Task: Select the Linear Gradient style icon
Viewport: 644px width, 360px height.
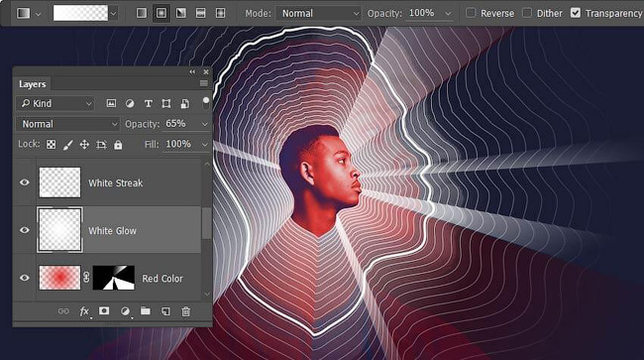Action: click(142, 13)
